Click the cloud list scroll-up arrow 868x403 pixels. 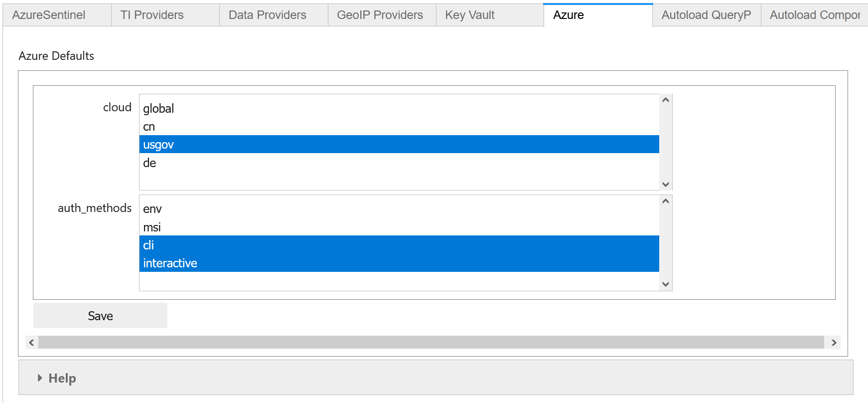coord(666,100)
